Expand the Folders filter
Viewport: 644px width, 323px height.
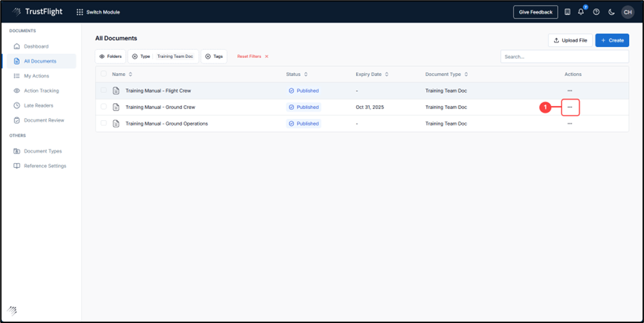click(x=111, y=57)
